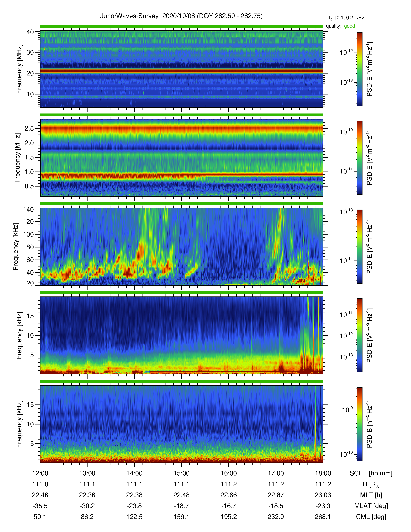Click the green 'good' quality label
Viewport: 411px width, 532px height.
pos(349,26)
